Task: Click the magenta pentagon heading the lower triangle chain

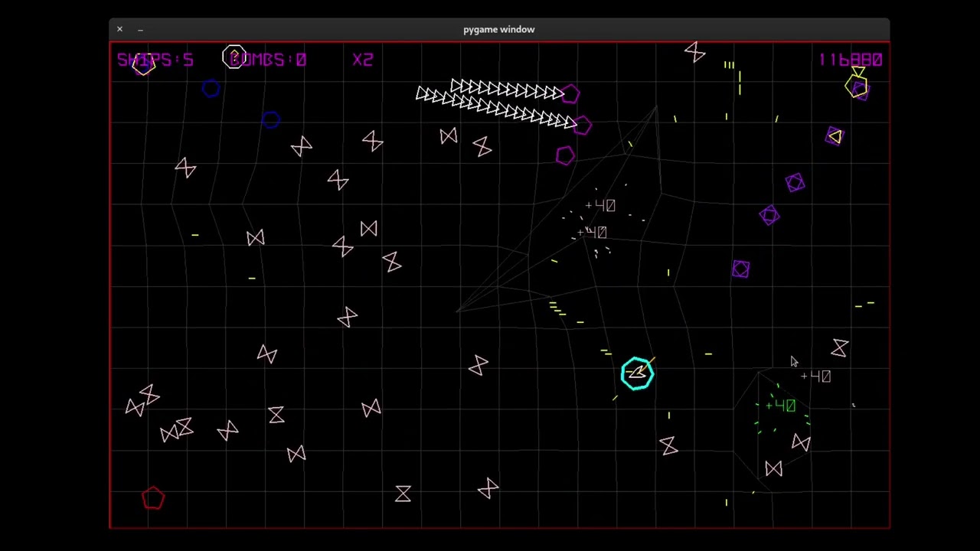Action: (582, 126)
